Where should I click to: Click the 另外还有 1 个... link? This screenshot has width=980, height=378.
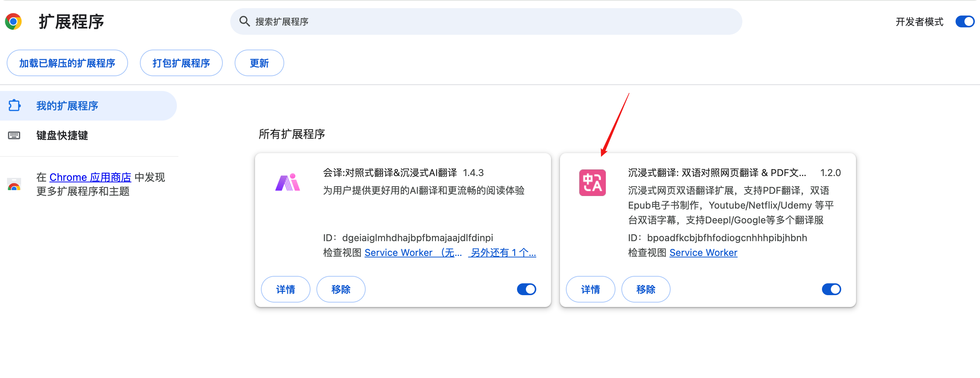coord(503,253)
